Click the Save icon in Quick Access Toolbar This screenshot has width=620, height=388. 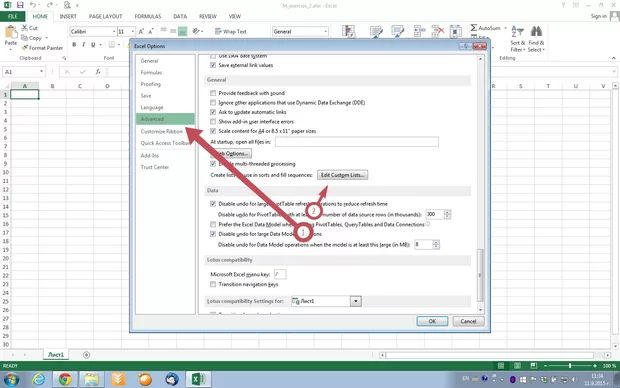(x=20, y=5)
